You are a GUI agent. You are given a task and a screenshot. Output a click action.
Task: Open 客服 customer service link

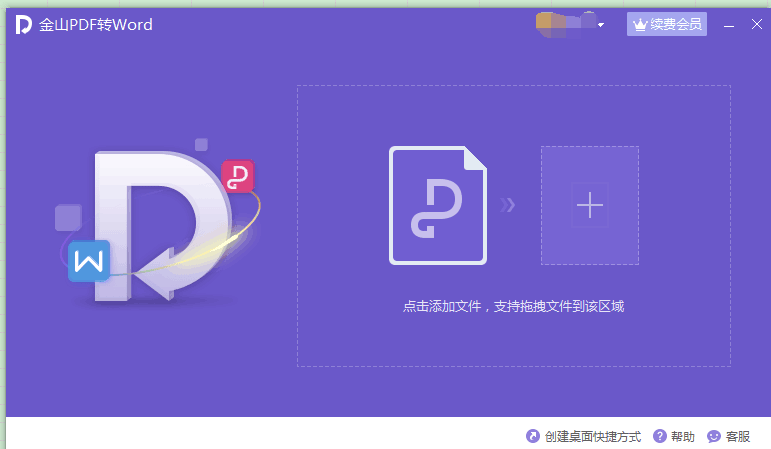pos(738,437)
